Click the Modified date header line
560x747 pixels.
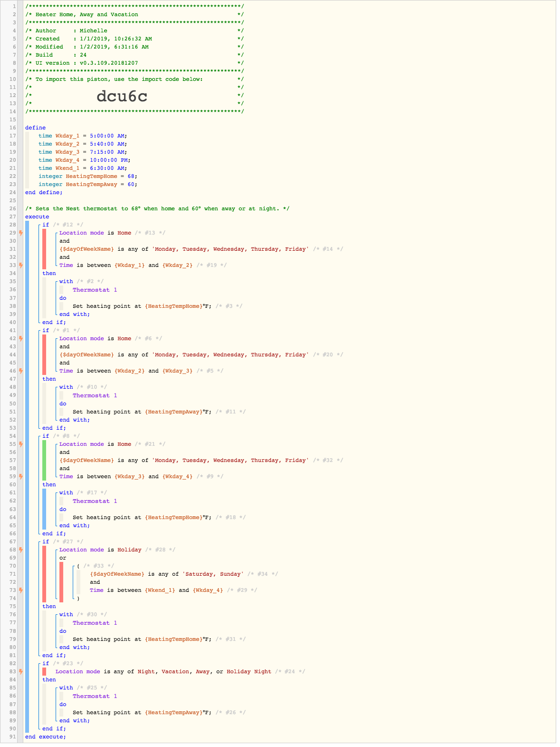pyautogui.click(x=135, y=47)
